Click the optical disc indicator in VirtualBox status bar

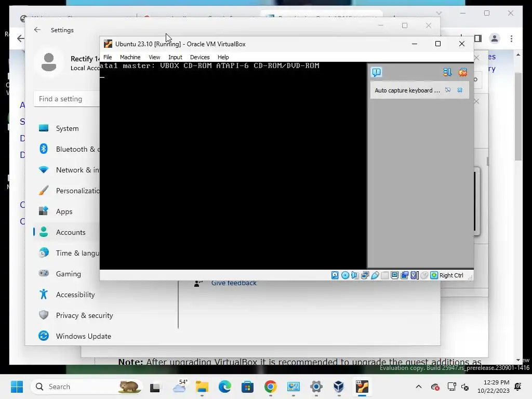[345, 275]
